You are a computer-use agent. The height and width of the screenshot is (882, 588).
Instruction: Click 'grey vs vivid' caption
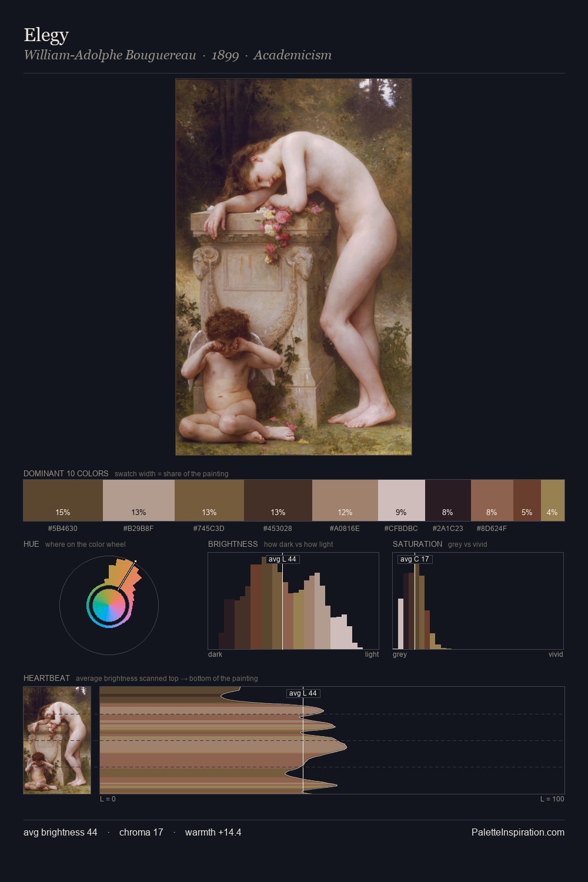click(x=467, y=544)
